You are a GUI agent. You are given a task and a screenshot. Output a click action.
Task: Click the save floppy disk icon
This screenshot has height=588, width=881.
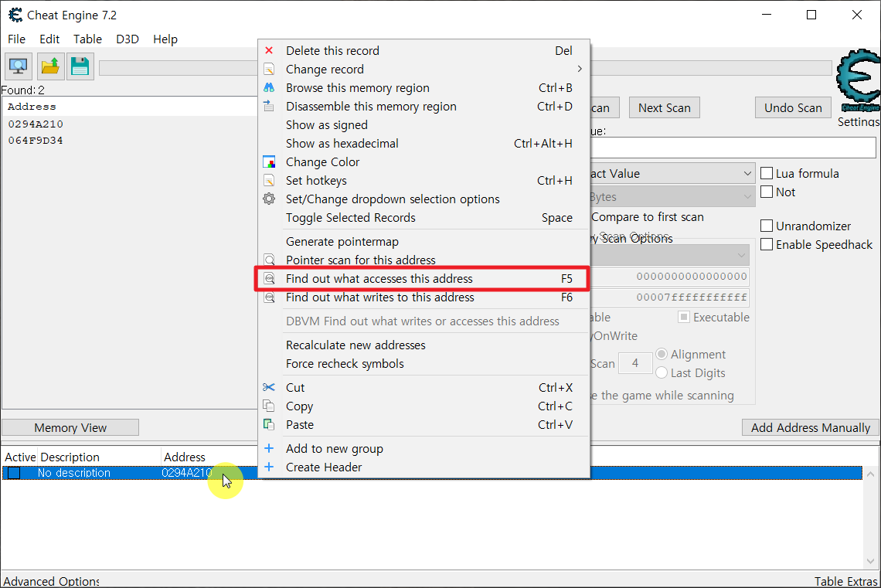point(80,66)
